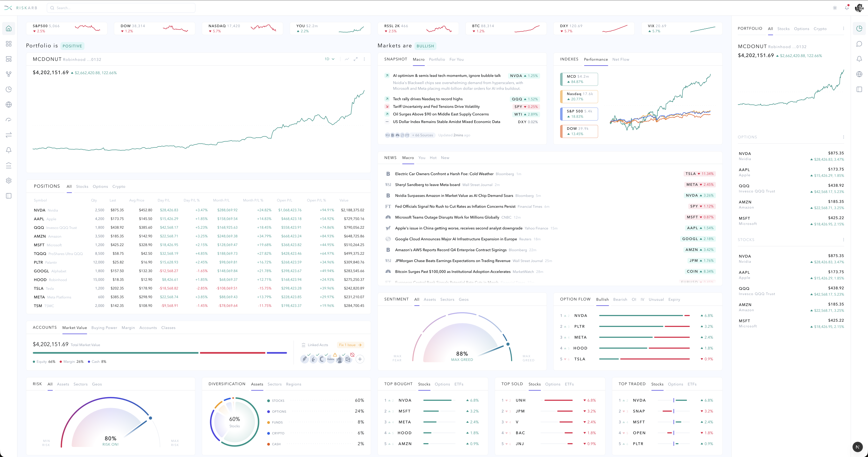Switch to Net Flow tab in Indexes
Viewport: 868px width, 457px height.
(621, 59)
